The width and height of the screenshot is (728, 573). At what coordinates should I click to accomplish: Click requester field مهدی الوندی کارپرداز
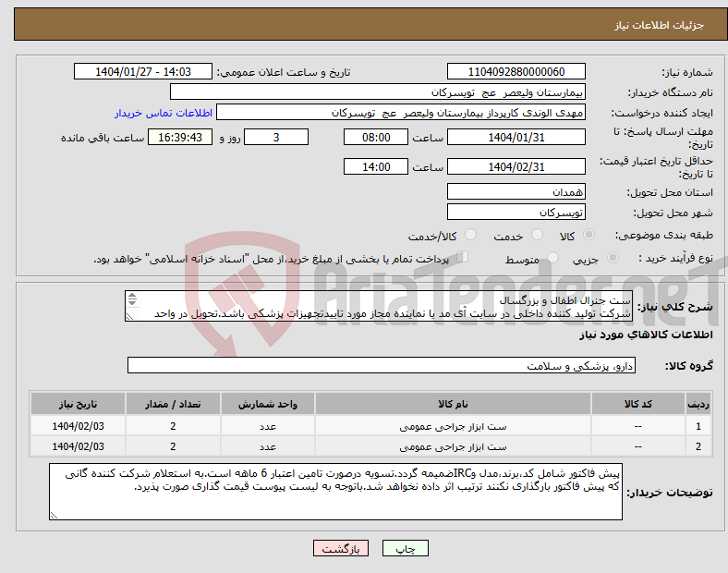pyautogui.click(x=401, y=113)
